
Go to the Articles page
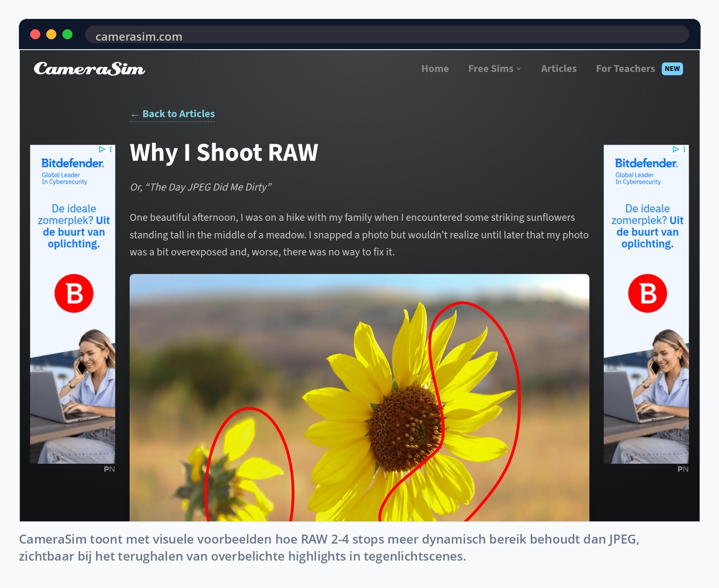click(559, 69)
